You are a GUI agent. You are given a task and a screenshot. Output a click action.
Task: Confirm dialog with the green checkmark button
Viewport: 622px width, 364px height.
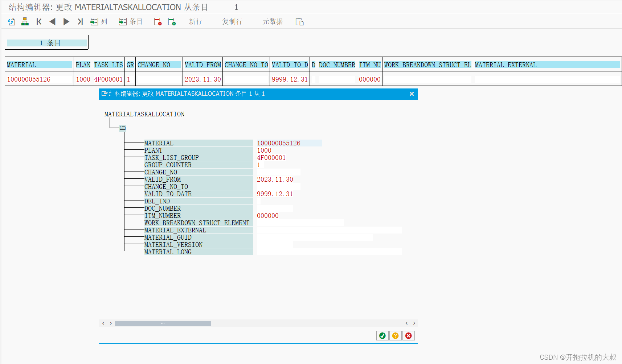(x=382, y=336)
